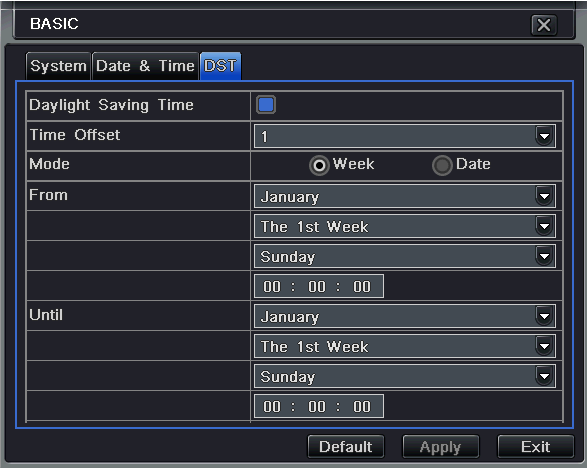Switch to the Date & Time tab
587x468 pixels.
145,66
